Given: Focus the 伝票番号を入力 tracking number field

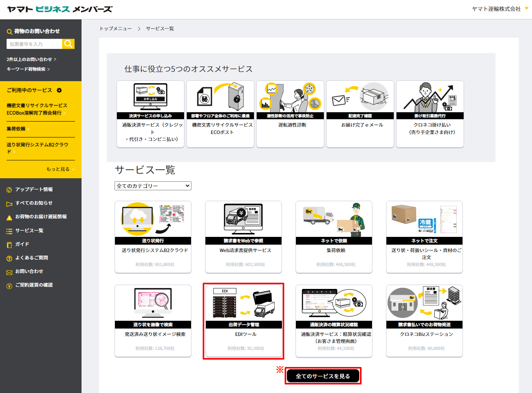Looking at the screenshot, I should [34, 44].
